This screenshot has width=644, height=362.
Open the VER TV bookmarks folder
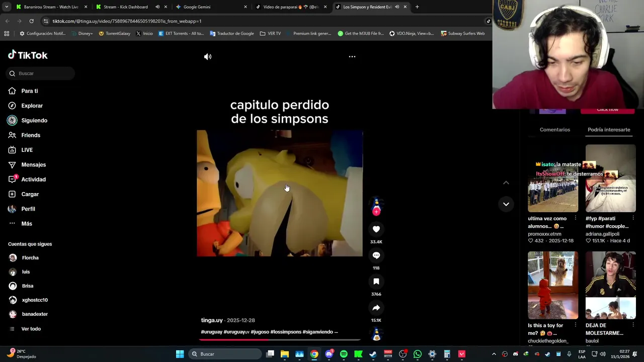click(x=270, y=34)
